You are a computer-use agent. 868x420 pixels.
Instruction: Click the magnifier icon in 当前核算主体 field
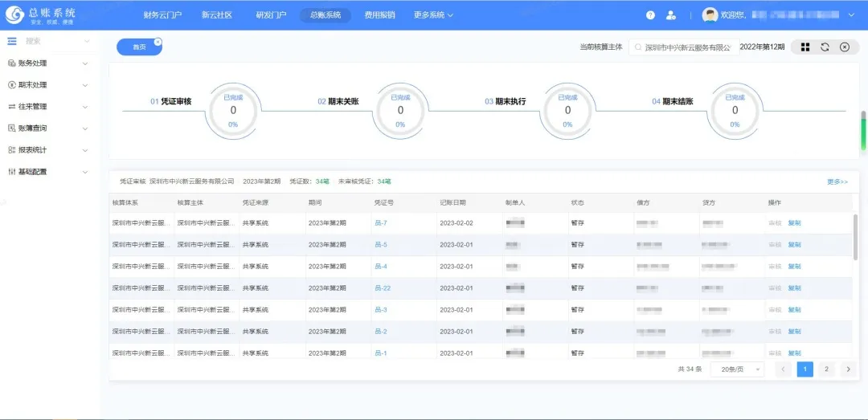pos(637,47)
